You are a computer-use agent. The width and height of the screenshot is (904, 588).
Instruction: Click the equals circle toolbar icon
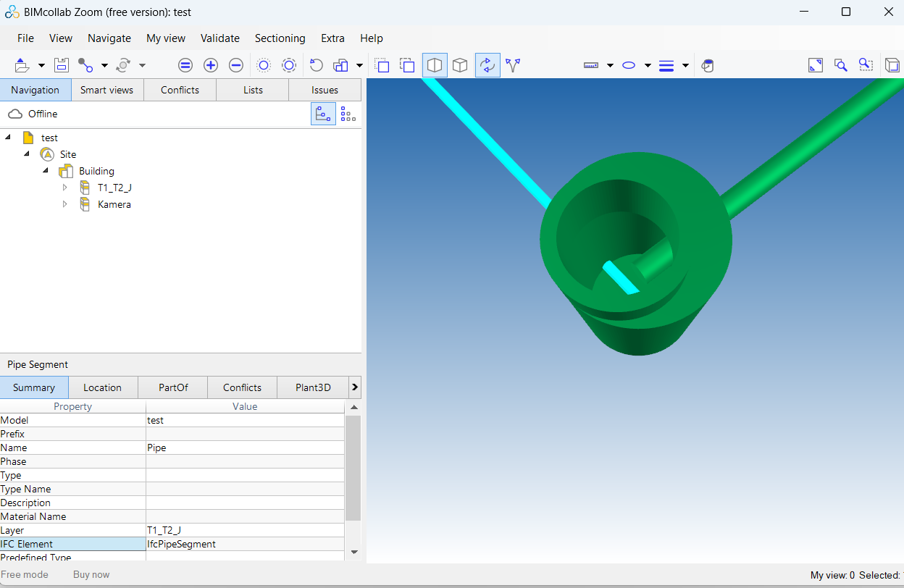tap(185, 65)
